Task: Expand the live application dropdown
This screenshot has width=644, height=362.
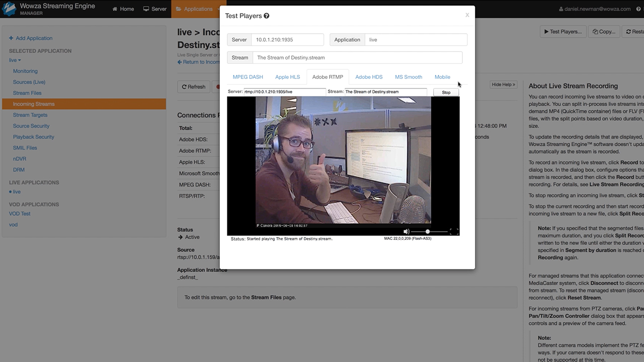Action: 15,60
